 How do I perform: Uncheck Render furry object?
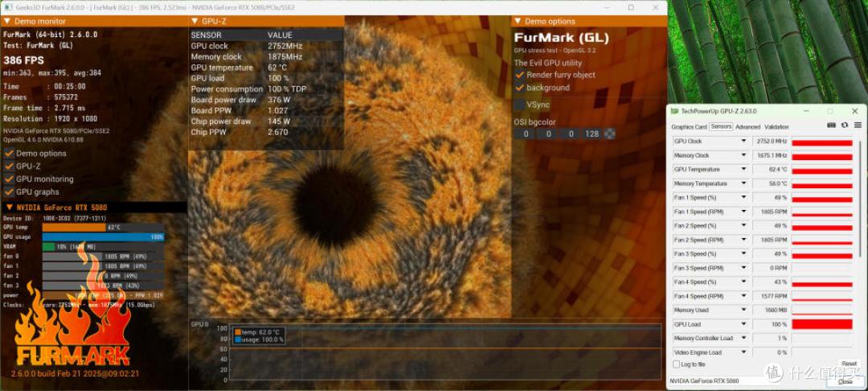point(519,75)
